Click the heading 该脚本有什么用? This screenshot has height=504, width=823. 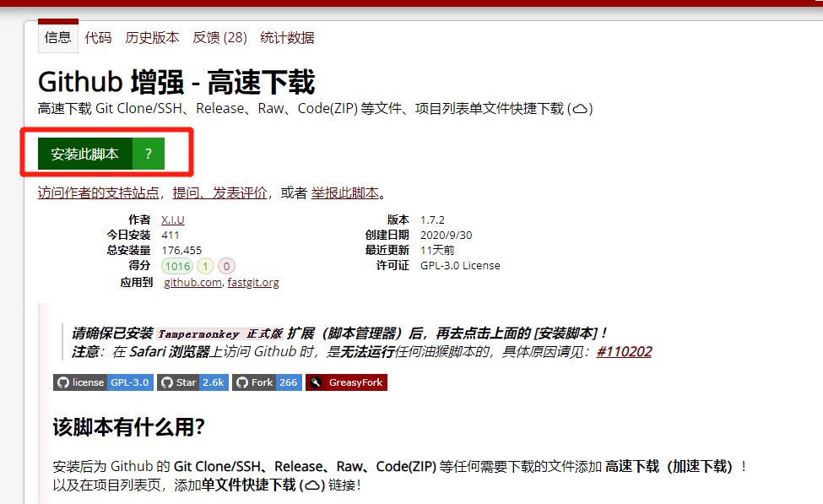[x=128, y=427]
